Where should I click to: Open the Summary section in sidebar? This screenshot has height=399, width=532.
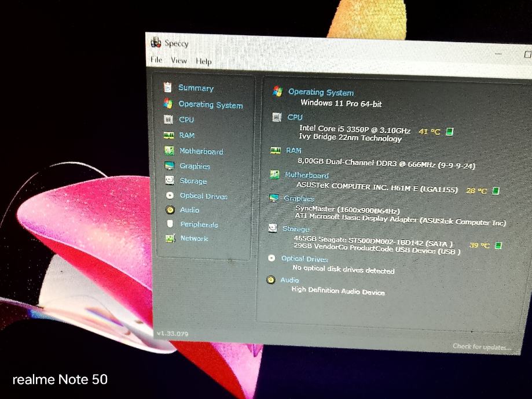pyautogui.click(x=196, y=88)
